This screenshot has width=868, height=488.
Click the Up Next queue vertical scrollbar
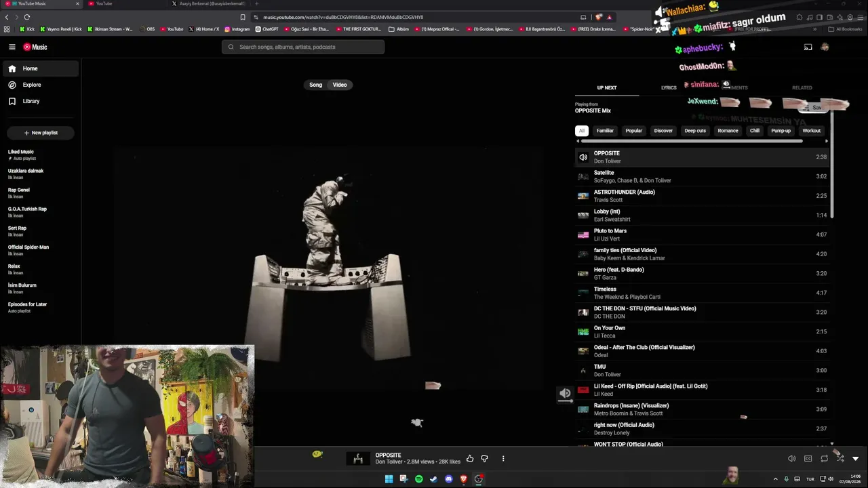point(831,163)
